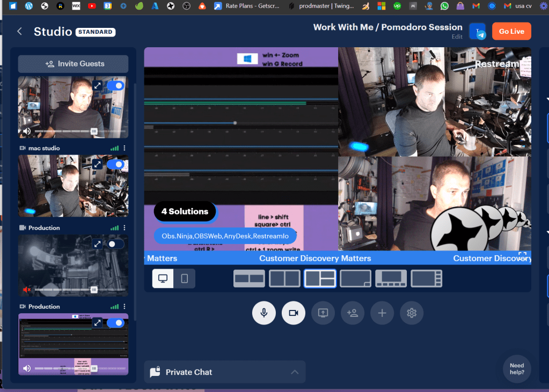Open the Gmail icon beside usa cv
Image resolution: width=549 pixels, height=392 pixels.
click(507, 6)
